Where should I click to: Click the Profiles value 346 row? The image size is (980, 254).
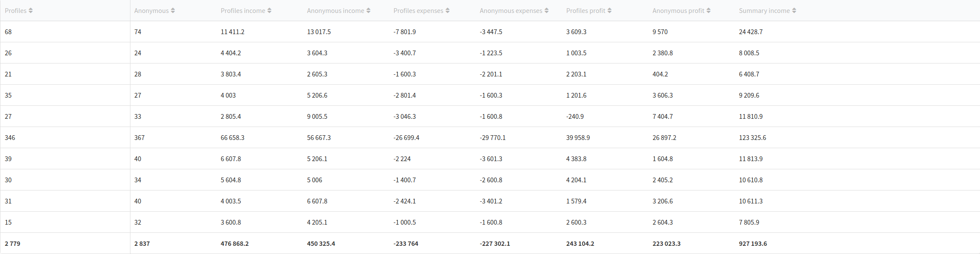click(10, 138)
